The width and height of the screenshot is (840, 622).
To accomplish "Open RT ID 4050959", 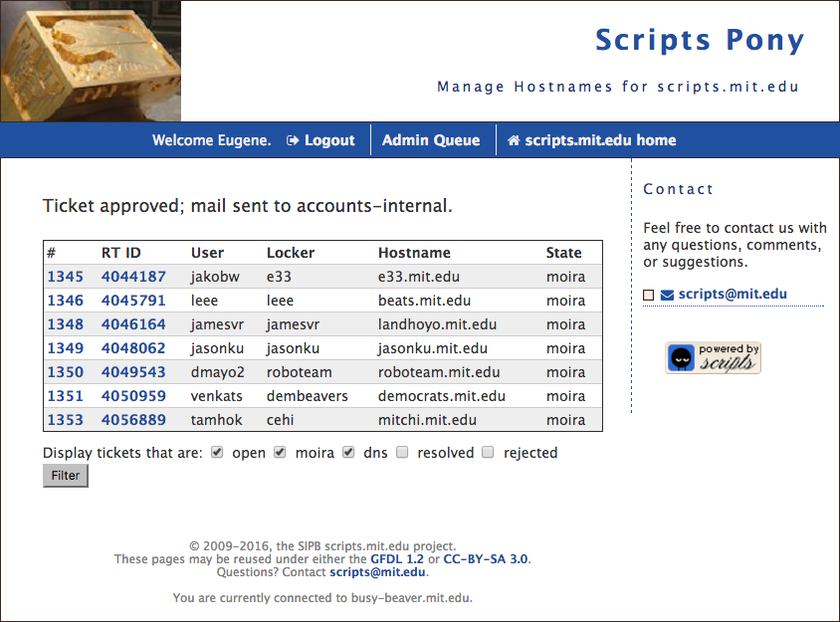I will coord(133,396).
